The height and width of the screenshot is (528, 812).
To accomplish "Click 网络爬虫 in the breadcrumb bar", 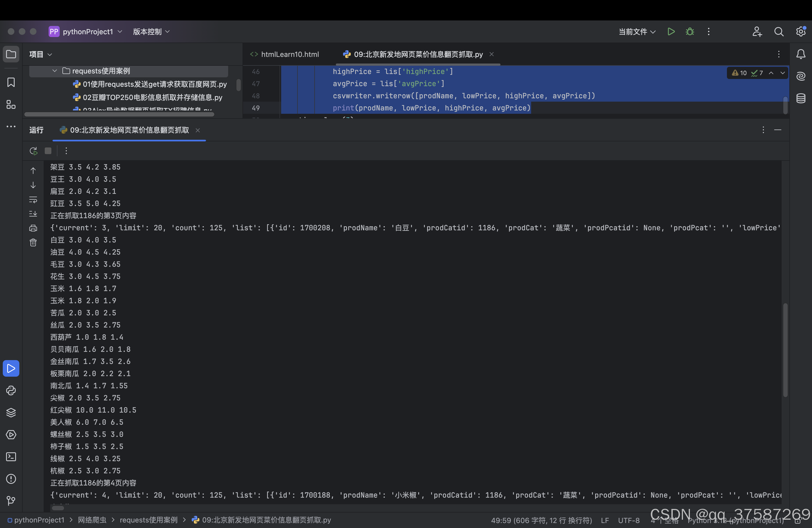I will coord(92,520).
